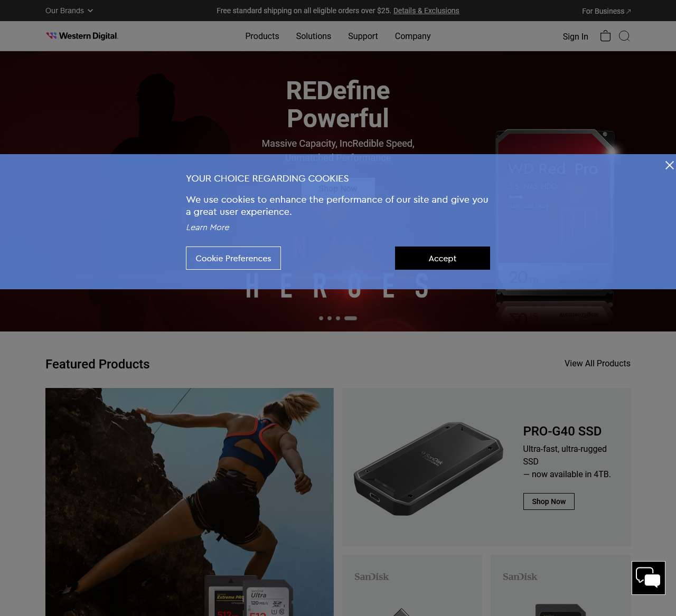
Task: Click View All Products link
Action: click(x=597, y=363)
